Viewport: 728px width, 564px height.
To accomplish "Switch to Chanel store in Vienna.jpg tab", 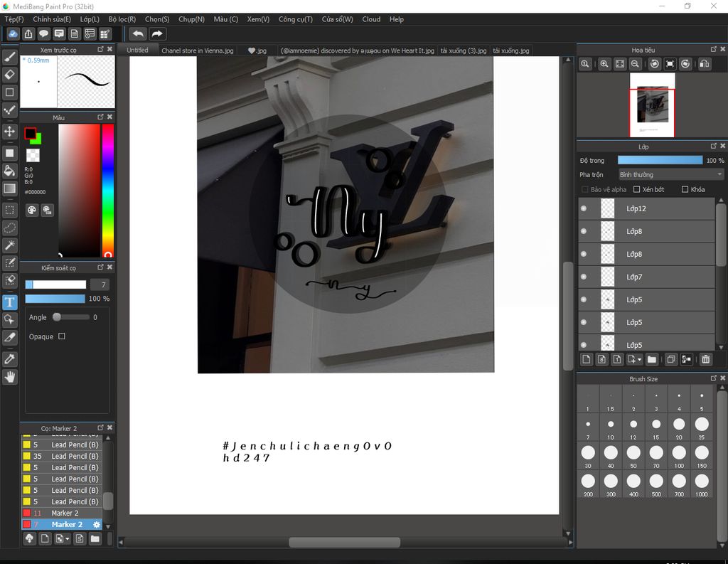I will pyautogui.click(x=198, y=50).
